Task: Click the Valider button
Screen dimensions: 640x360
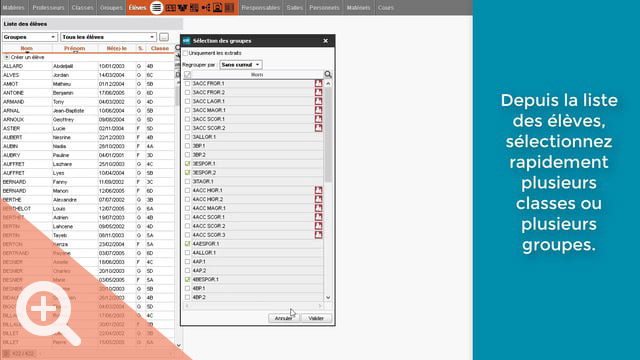Action: [x=316, y=318]
